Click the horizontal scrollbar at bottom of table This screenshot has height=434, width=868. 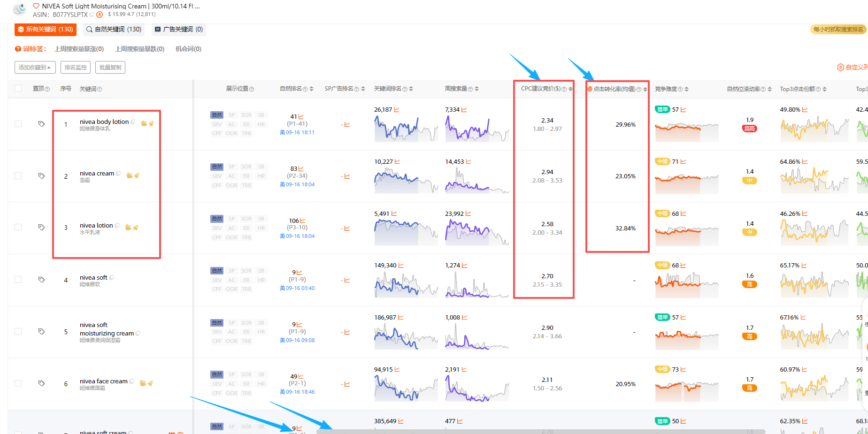point(541,431)
